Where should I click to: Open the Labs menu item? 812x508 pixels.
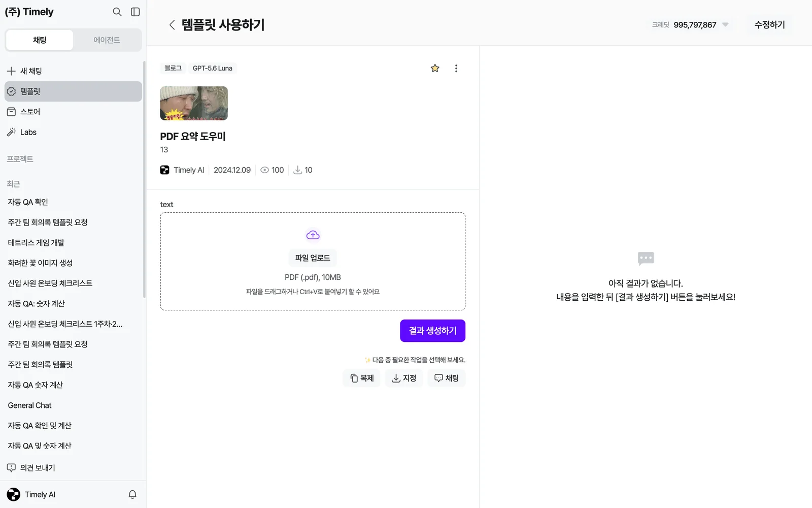[73, 132]
